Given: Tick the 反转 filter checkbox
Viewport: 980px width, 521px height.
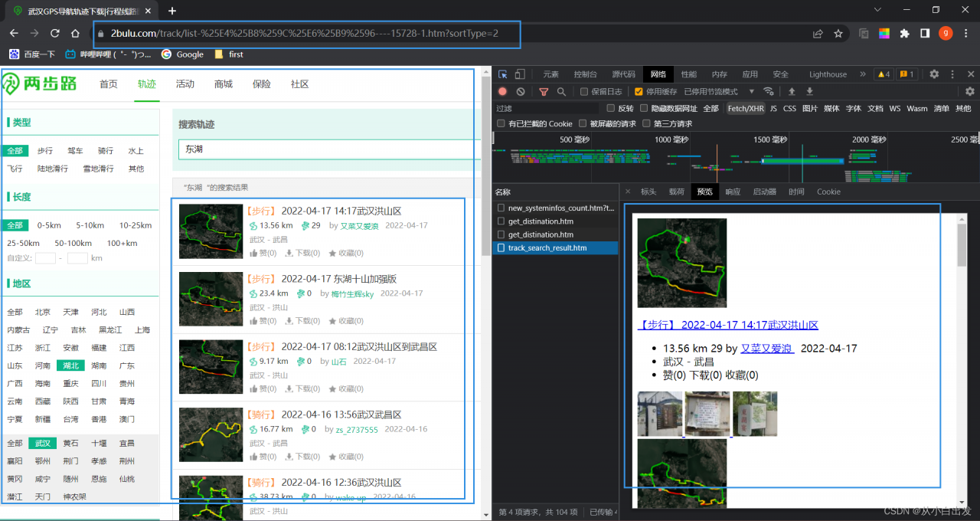Looking at the screenshot, I should click(611, 108).
